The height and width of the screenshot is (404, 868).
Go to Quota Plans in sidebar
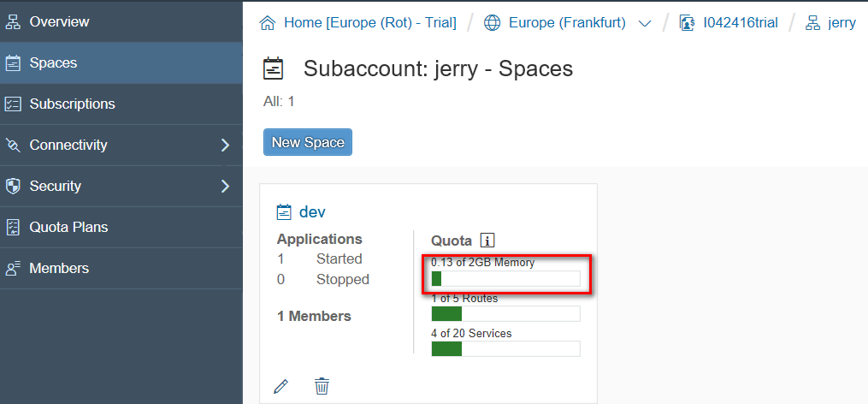[68, 227]
